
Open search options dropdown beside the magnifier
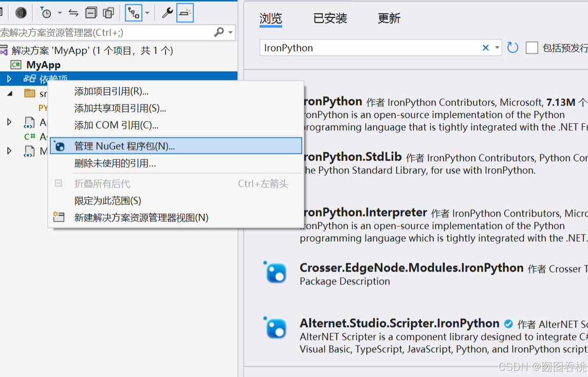pos(231,32)
